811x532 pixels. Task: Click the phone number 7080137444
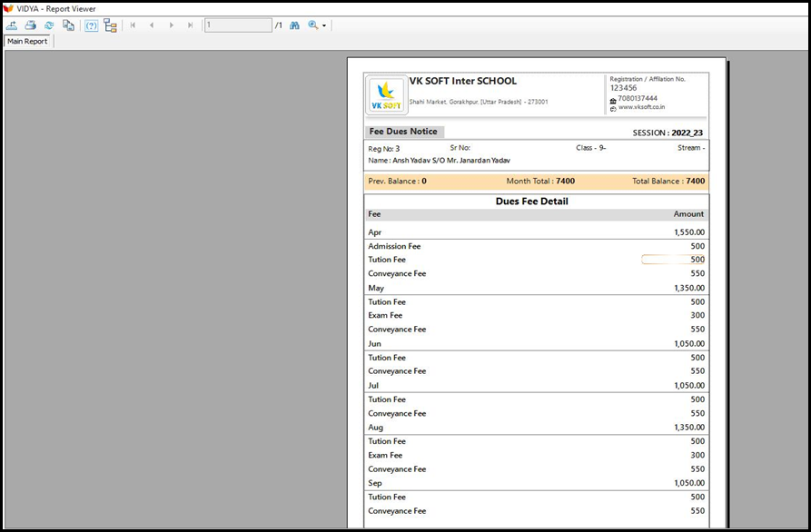638,98
